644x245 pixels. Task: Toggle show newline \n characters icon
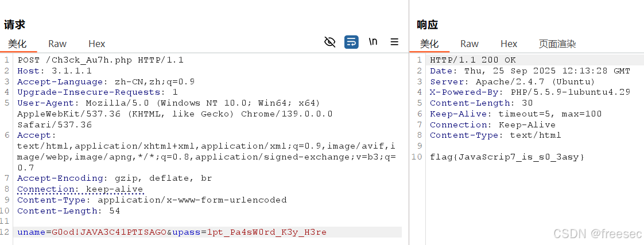pos(373,41)
